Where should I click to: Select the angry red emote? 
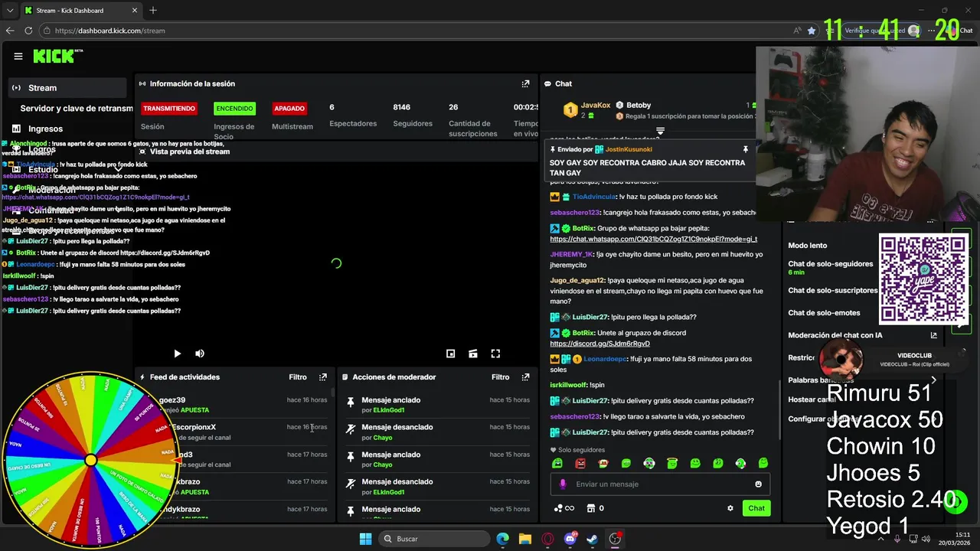580,463
